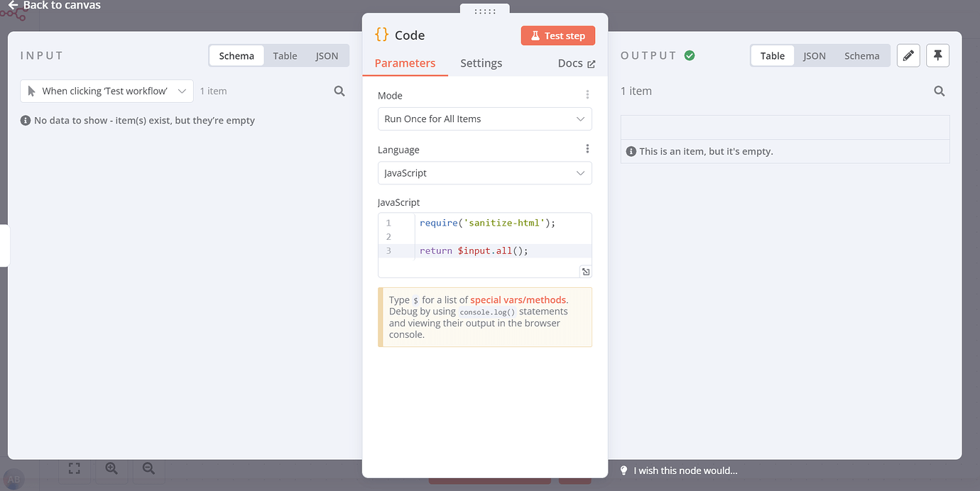Open the output data search
980x491 pixels.
click(940, 91)
